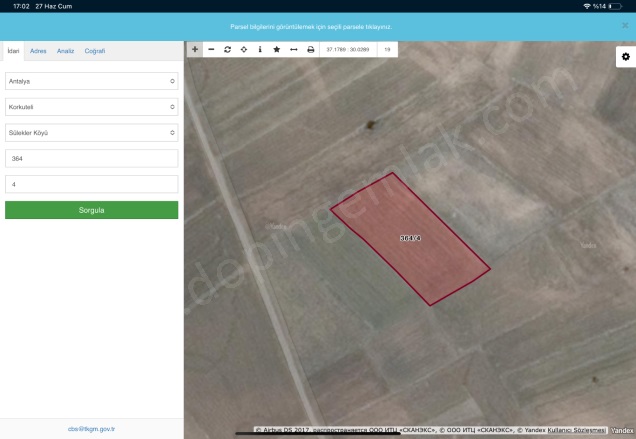
Task: Zoom in with the plus icon
Action: [x=195, y=49]
